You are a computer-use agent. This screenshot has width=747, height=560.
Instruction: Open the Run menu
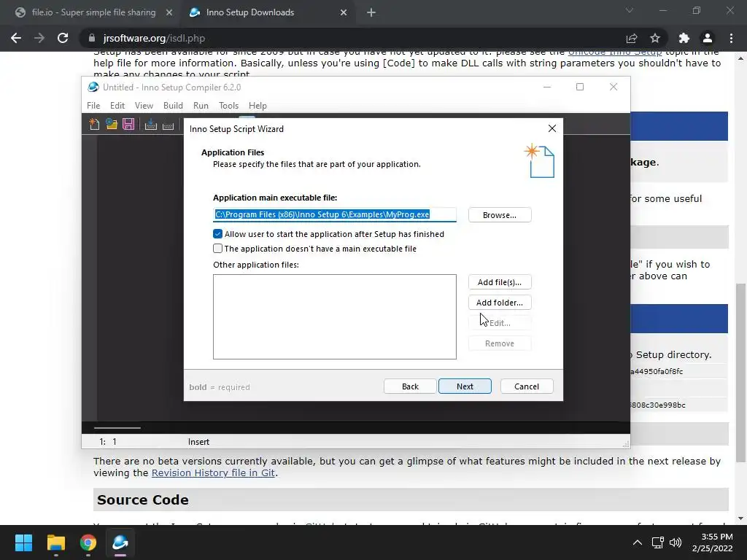coord(201,106)
